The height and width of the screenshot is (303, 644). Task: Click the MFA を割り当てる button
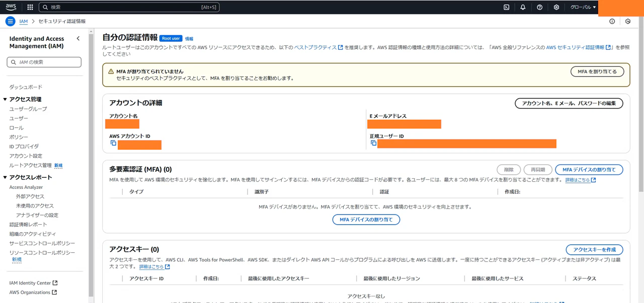597,72
